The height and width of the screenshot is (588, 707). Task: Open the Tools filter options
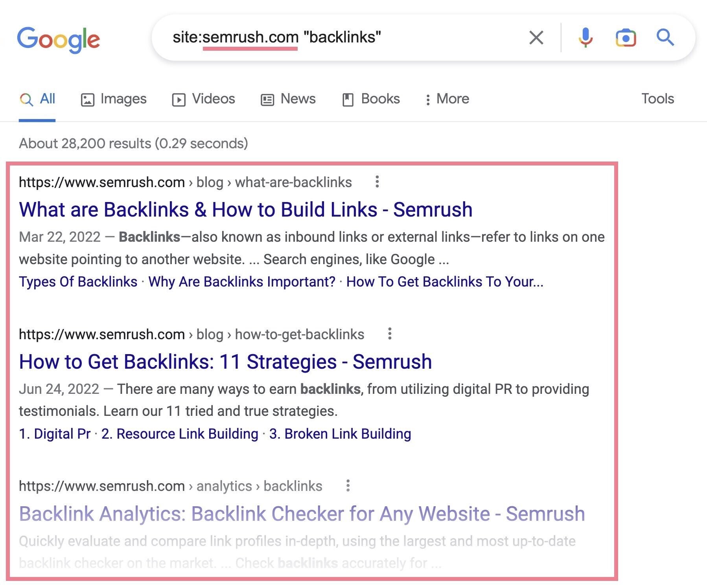(657, 99)
